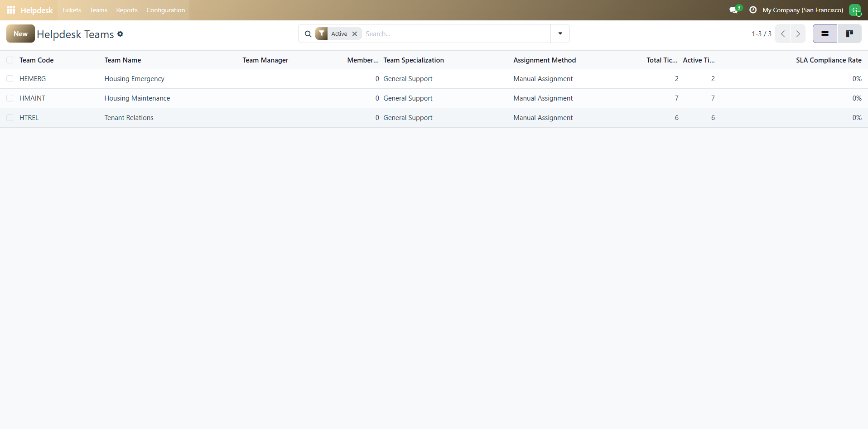Open the Tickets menu
Viewport: 868px width, 429px height.
tap(71, 10)
